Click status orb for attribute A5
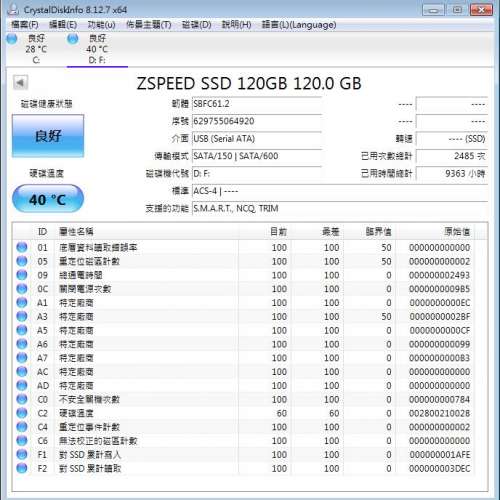 pos(22,330)
